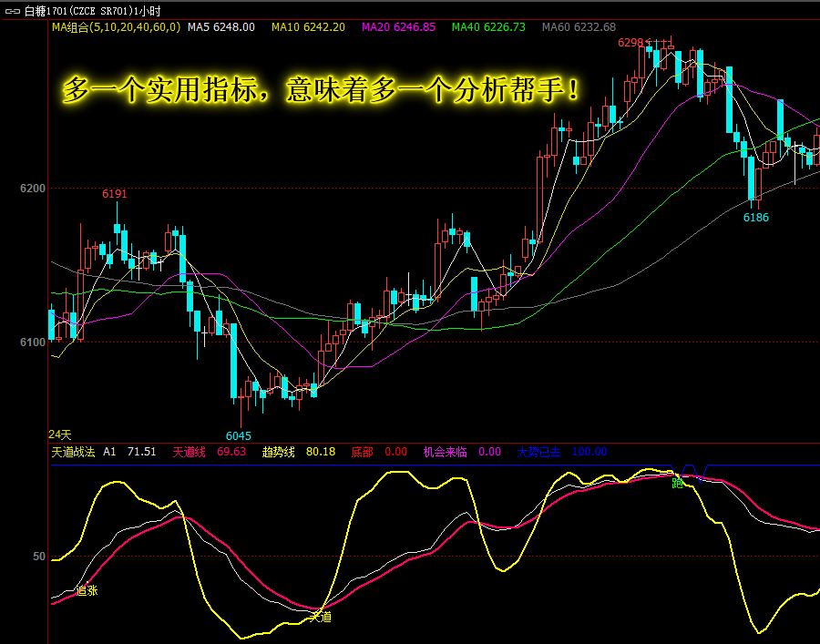Click the 6200 price axis label
820x644 pixels.
[x=33, y=189]
